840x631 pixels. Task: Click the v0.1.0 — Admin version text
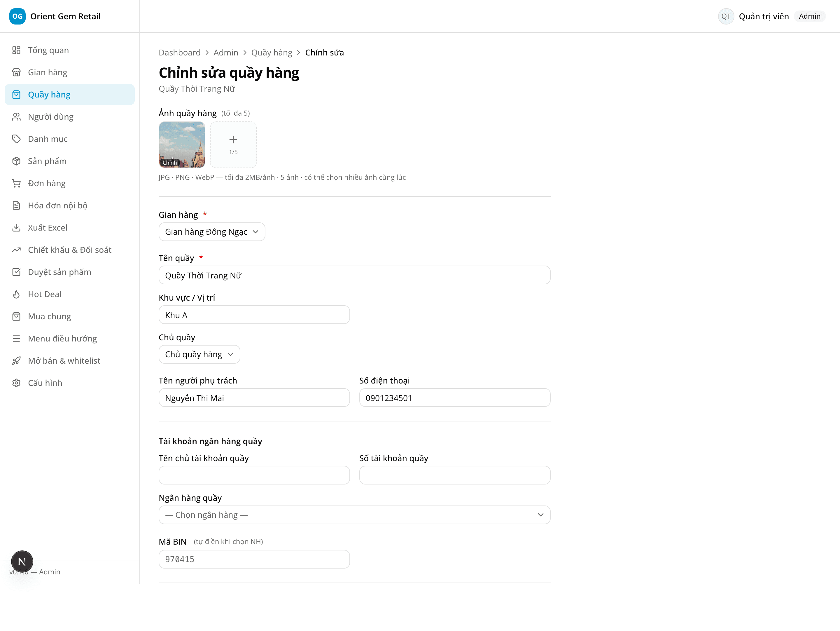click(34, 572)
